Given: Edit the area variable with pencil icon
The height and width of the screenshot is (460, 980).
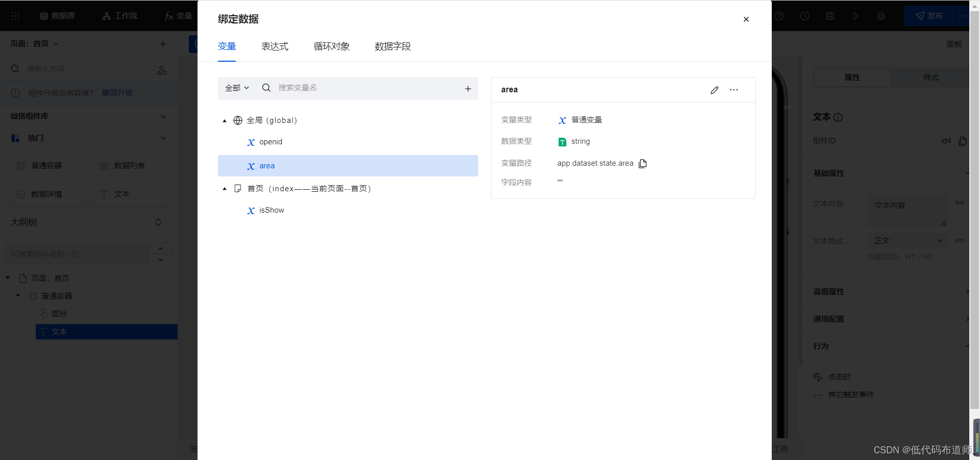Looking at the screenshot, I should point(715,90).
